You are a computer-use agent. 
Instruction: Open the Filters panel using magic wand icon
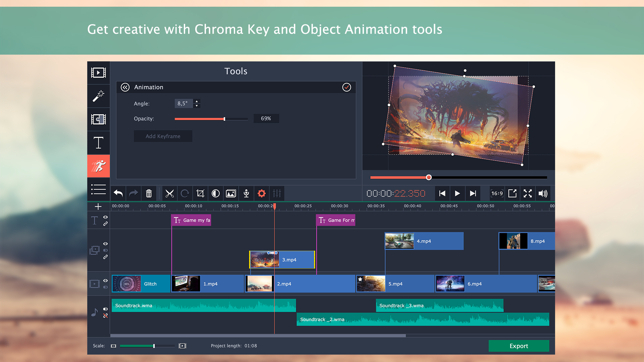pyautogui.click(x=98, y=96)
